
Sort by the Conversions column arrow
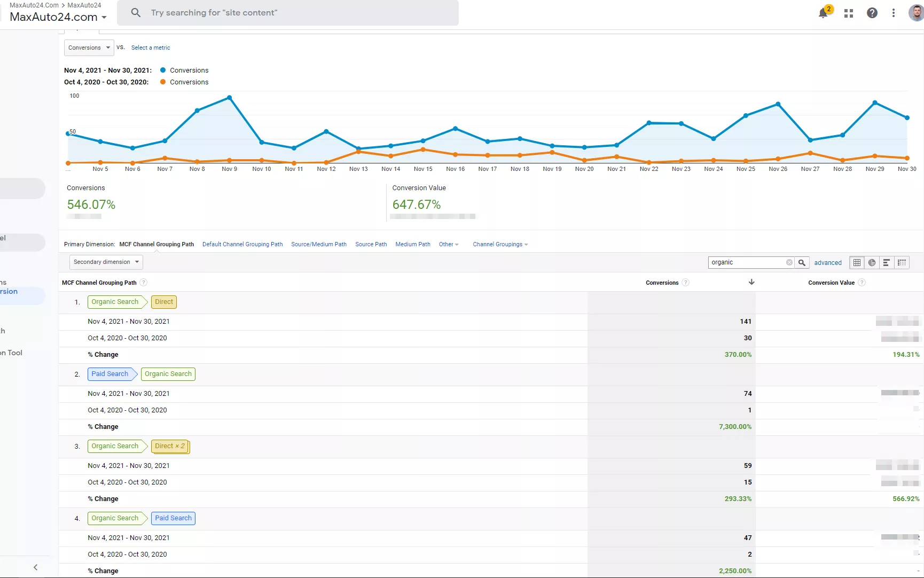click(x=751, y=282)
